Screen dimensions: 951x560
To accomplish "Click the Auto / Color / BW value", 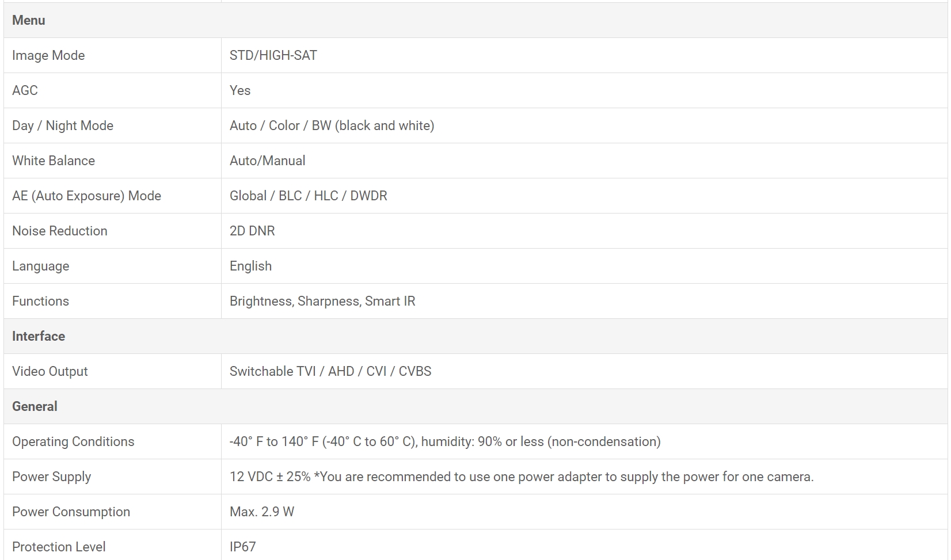I will 332,125.
